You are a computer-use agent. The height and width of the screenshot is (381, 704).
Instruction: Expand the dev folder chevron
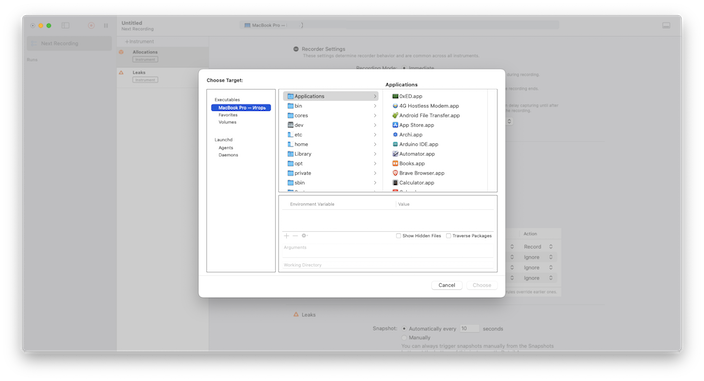[375, 125]
